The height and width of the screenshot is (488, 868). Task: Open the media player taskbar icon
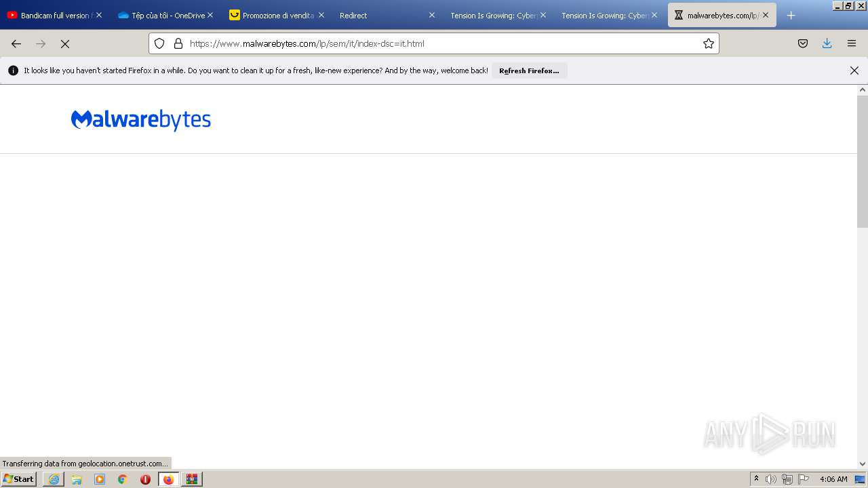click(100, 479)
